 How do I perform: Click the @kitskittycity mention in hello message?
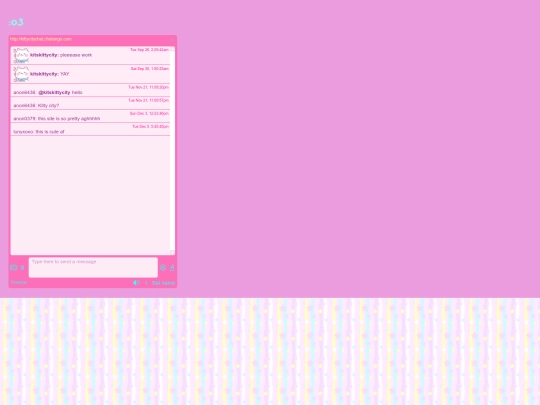(54, 93)
